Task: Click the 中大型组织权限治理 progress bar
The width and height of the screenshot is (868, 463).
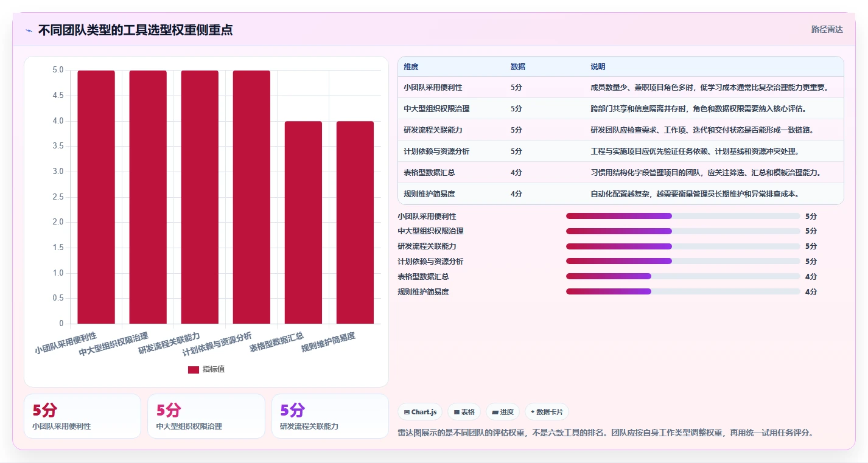Action: (x=683, y=231)
